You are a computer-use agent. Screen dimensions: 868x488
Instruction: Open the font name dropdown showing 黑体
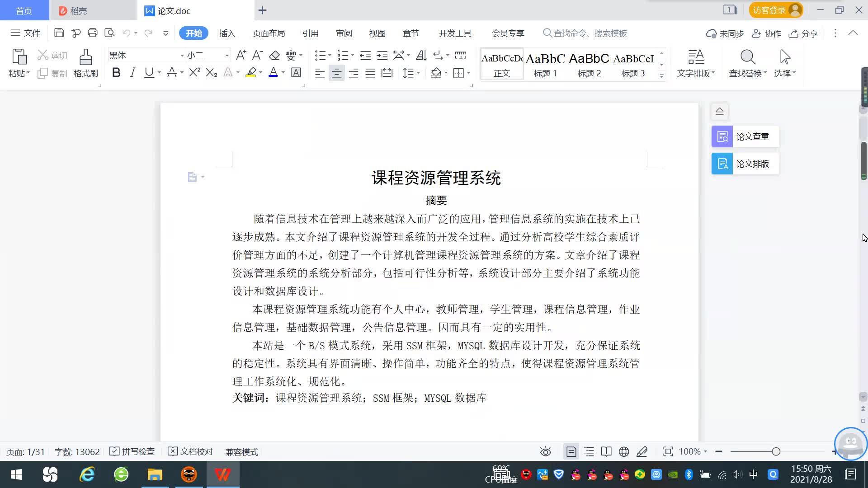pyautogui.click(x=182, y=56)
